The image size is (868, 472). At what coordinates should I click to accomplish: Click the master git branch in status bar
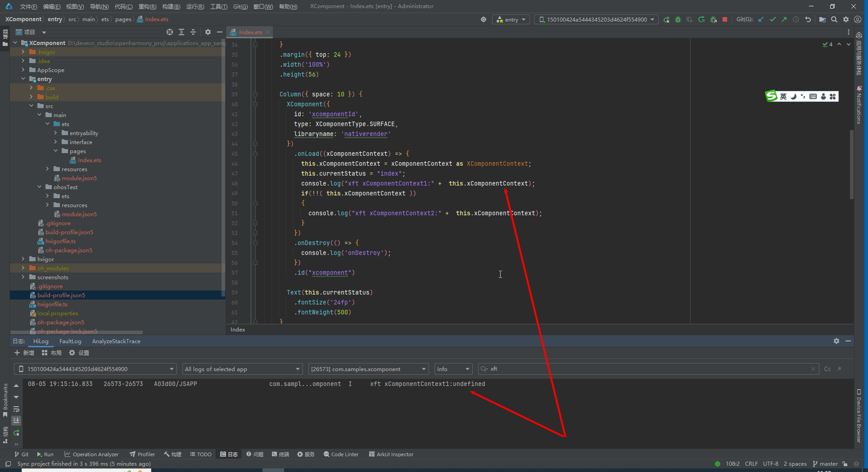click(825, 463)
